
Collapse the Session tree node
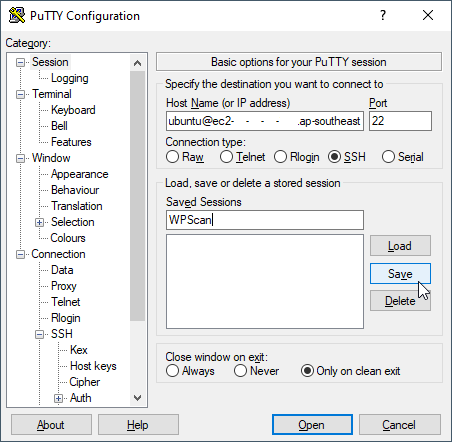(x=21, y=62)
